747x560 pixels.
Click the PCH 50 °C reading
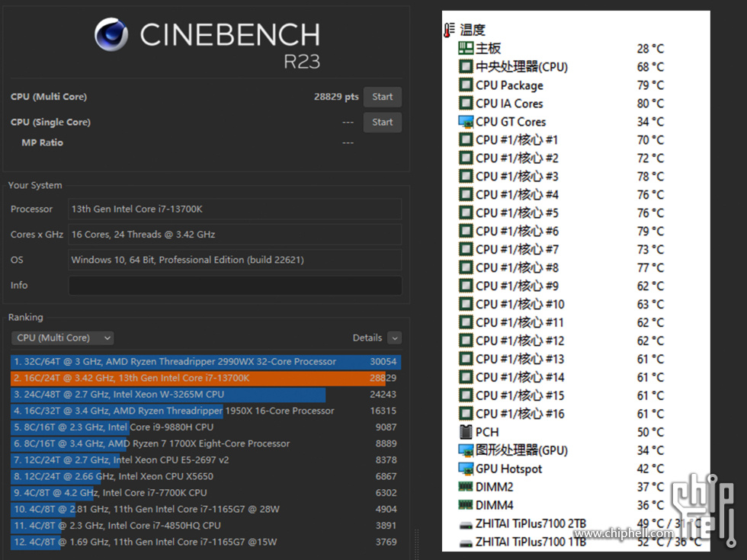(x=650, y=432)
